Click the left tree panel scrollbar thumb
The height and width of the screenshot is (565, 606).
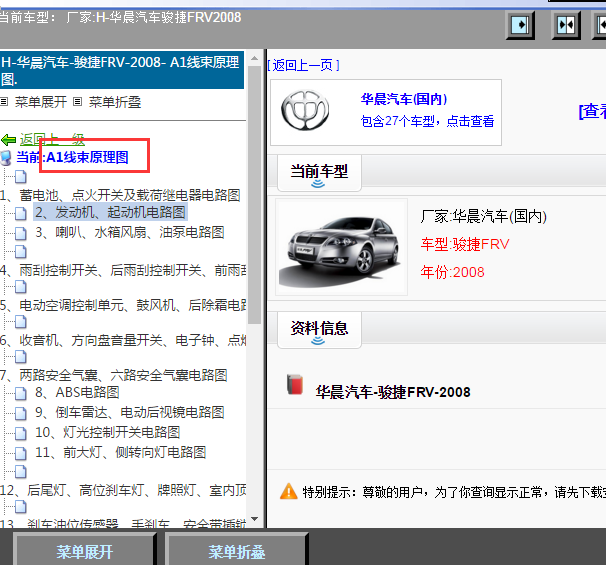[254, 195]
